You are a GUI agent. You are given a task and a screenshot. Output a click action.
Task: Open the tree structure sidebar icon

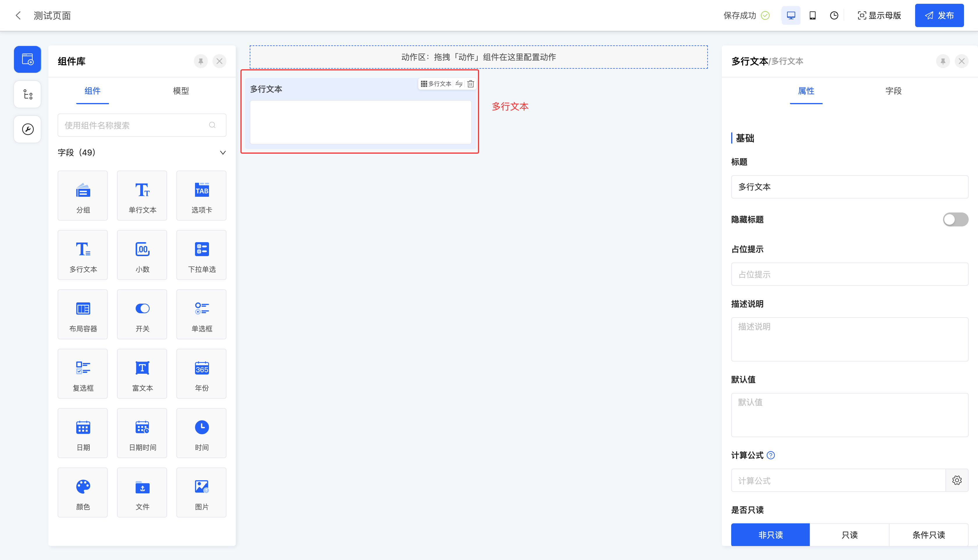pyautogui.click(x=27, y=94)
